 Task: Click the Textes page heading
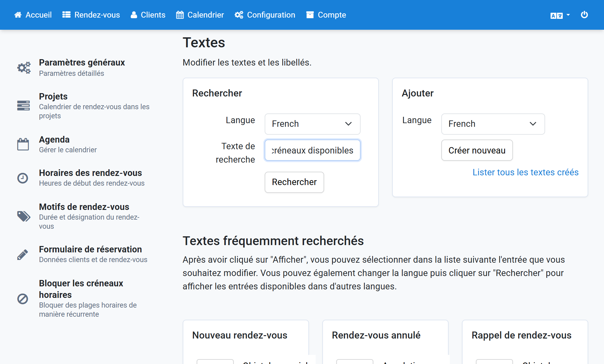(x=204, y=42)
